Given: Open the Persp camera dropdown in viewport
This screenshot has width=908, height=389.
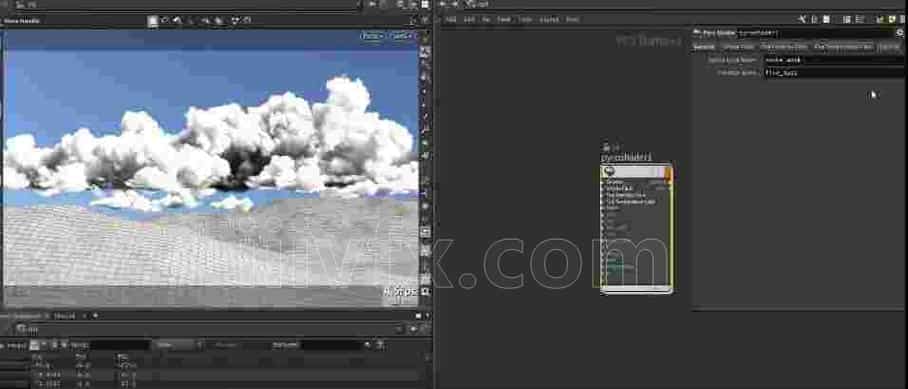Looking at the screenshot, I should coord(372,36).
